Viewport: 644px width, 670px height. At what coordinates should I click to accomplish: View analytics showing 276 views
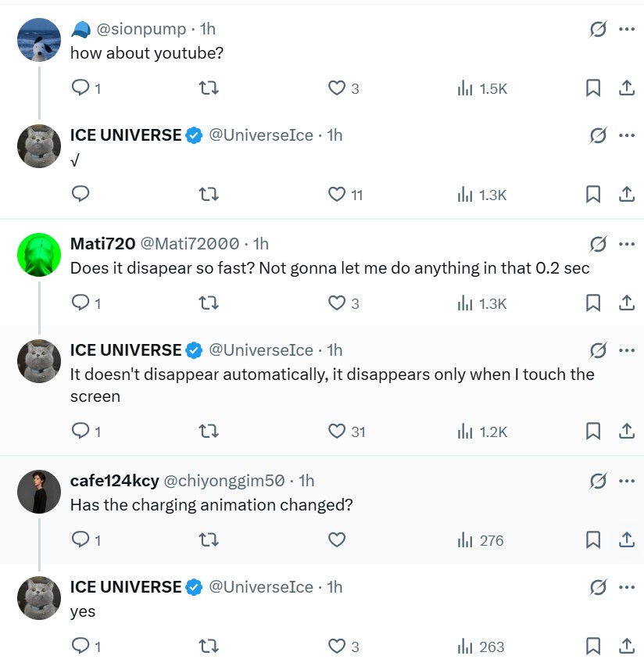point(481,539)
